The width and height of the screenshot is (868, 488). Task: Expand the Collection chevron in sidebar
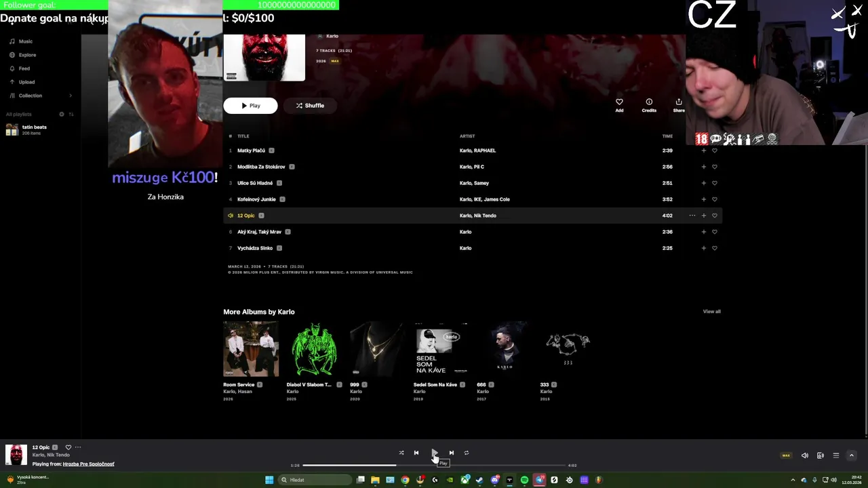(71, 96)
